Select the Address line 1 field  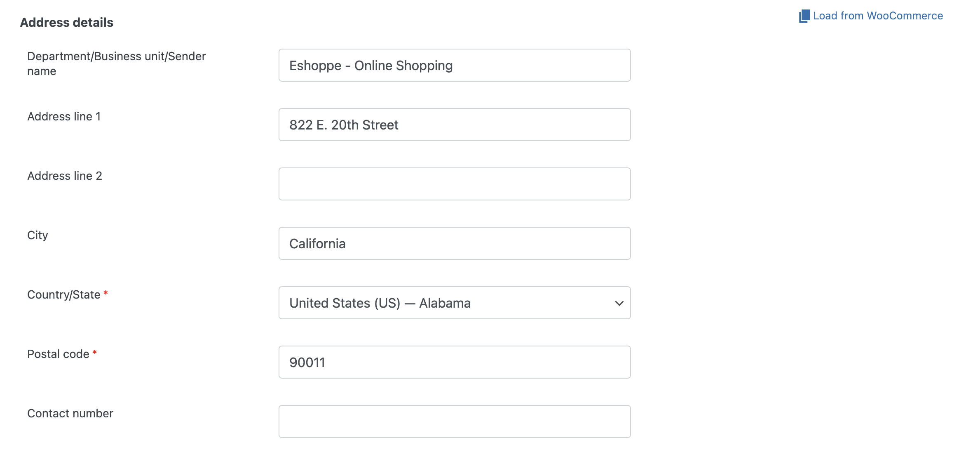(455, 124)
